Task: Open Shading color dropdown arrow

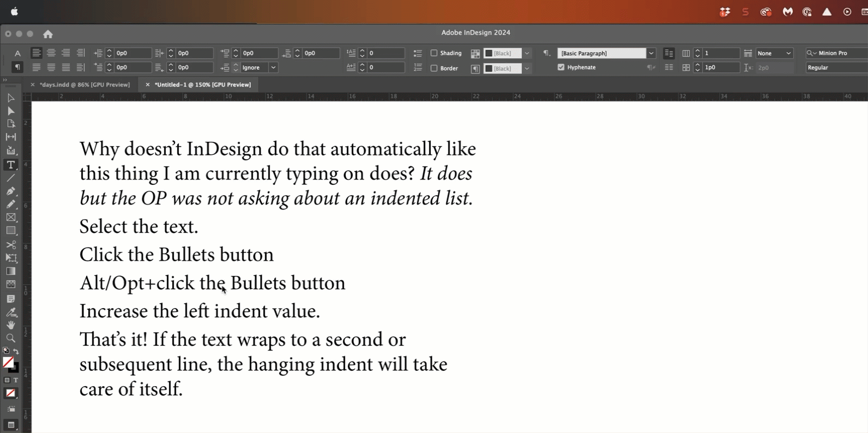Action: click(x=527, y=53)
